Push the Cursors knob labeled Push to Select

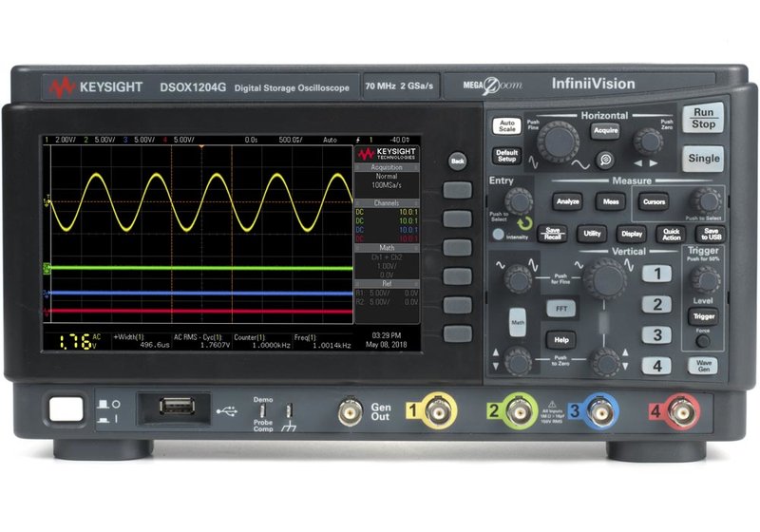706,201
